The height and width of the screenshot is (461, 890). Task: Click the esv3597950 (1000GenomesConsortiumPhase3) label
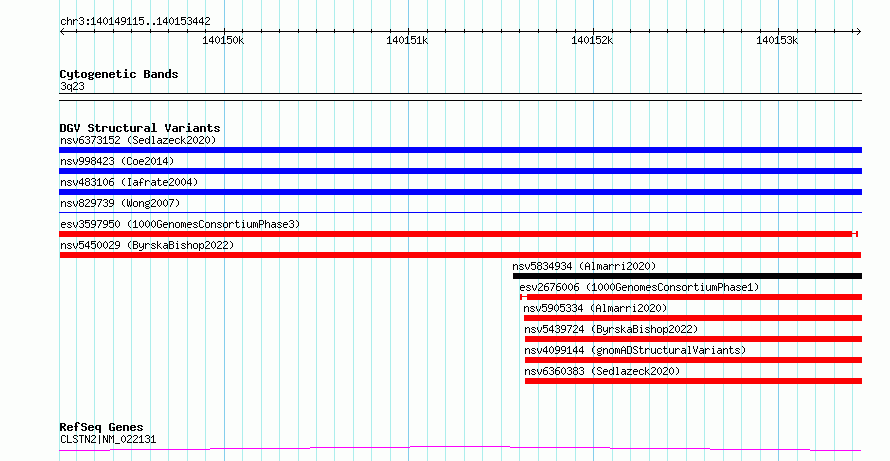(180, 224)
